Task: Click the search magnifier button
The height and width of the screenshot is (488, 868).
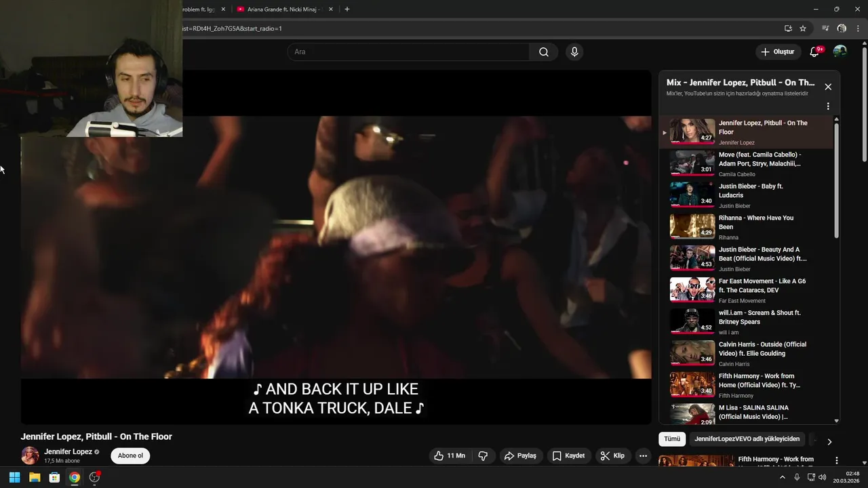Action: tap(544, 52)
